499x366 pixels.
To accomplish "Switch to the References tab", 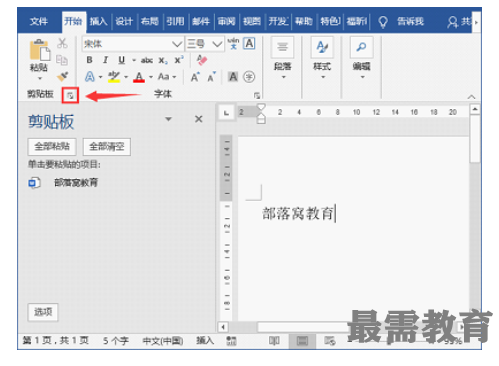I will 175,22.
